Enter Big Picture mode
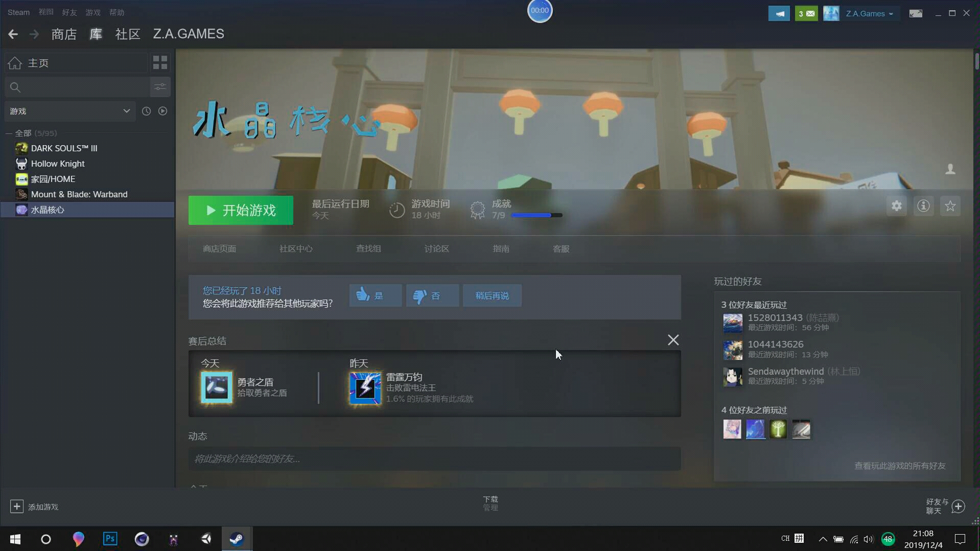The image size is (980, 551). point(916,12)
